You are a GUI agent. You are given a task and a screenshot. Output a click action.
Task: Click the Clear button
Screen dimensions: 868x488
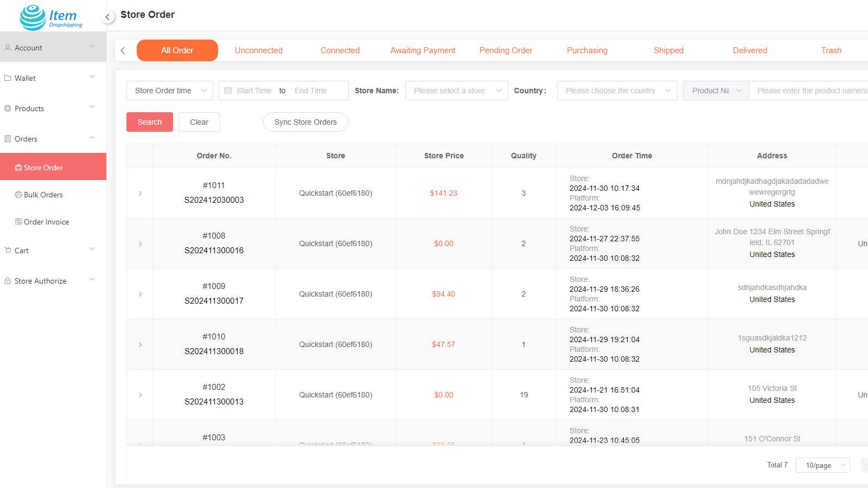pos(199,122)
